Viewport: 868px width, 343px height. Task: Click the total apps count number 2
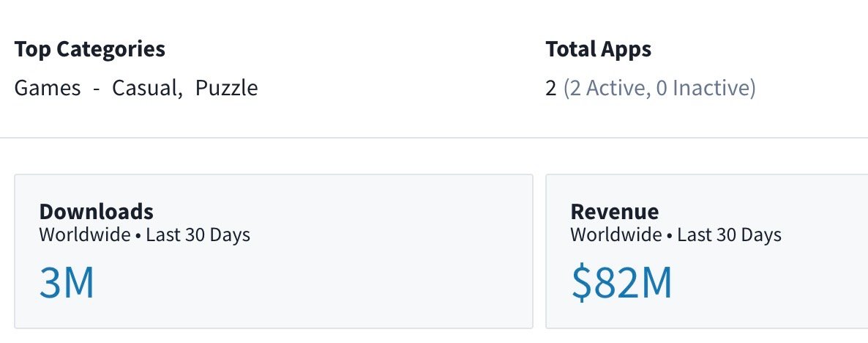click(551, 89)
